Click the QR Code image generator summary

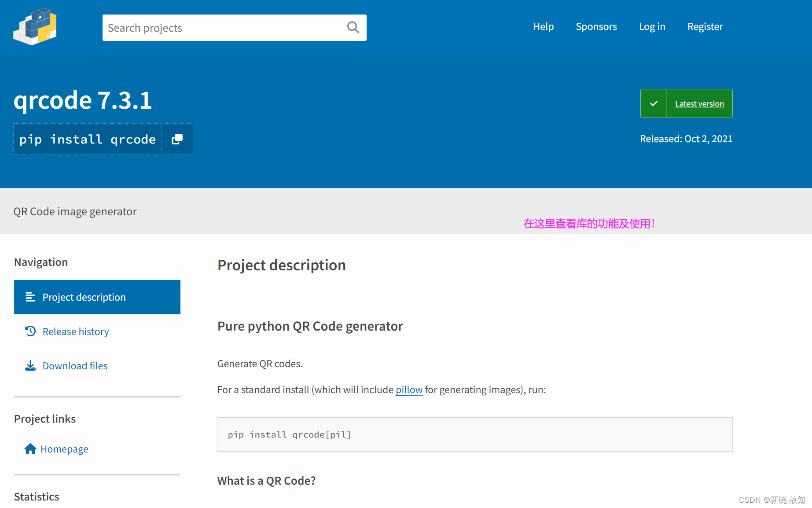click(75, 211)
